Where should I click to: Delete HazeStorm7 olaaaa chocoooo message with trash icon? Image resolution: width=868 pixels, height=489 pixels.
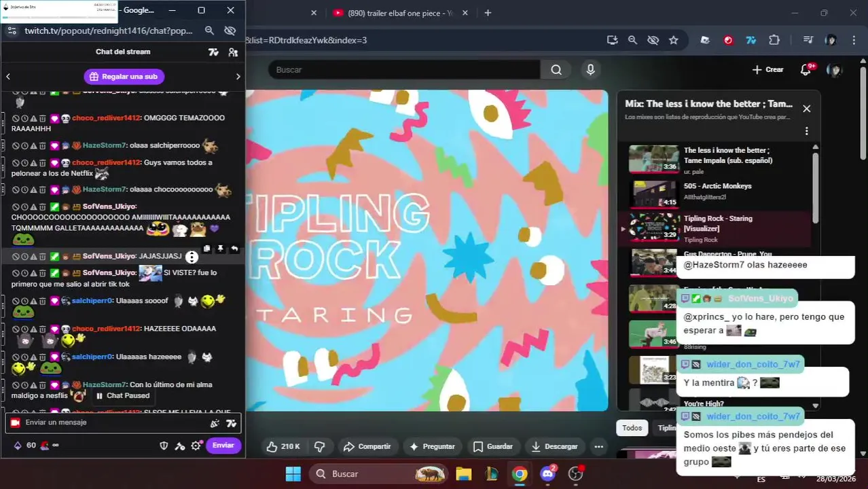pos(41,189)
